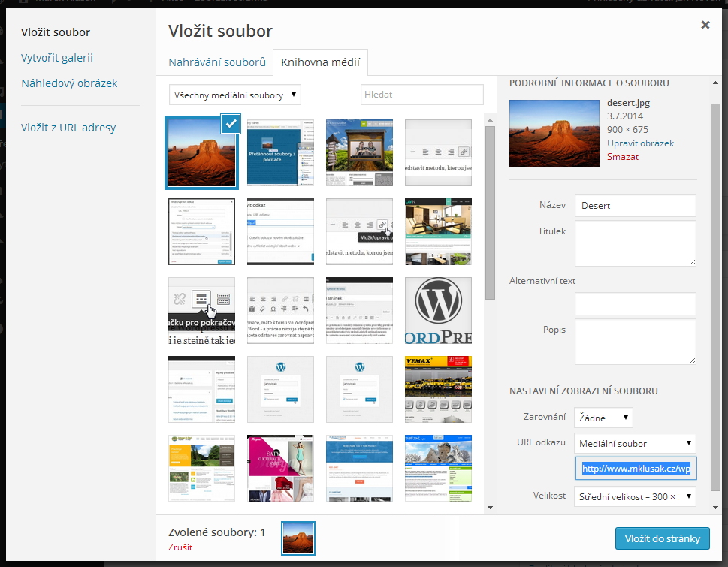The height and width of the screenshot is (567, 728).
Task: Click the media grid scroll down arrow
Action: (x=490, y=508)
